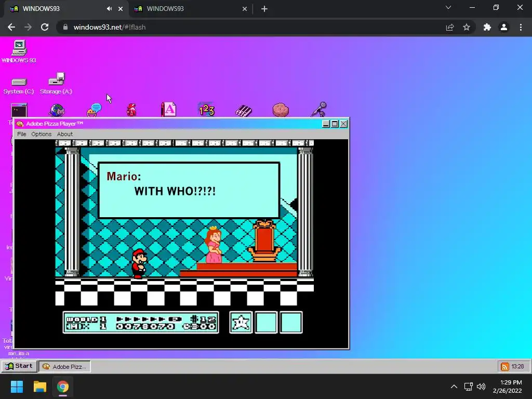Open the Windows 11 Start menu
Viewport: 532px width, 399px height.
pyautogui.click(x=17, y=387)
